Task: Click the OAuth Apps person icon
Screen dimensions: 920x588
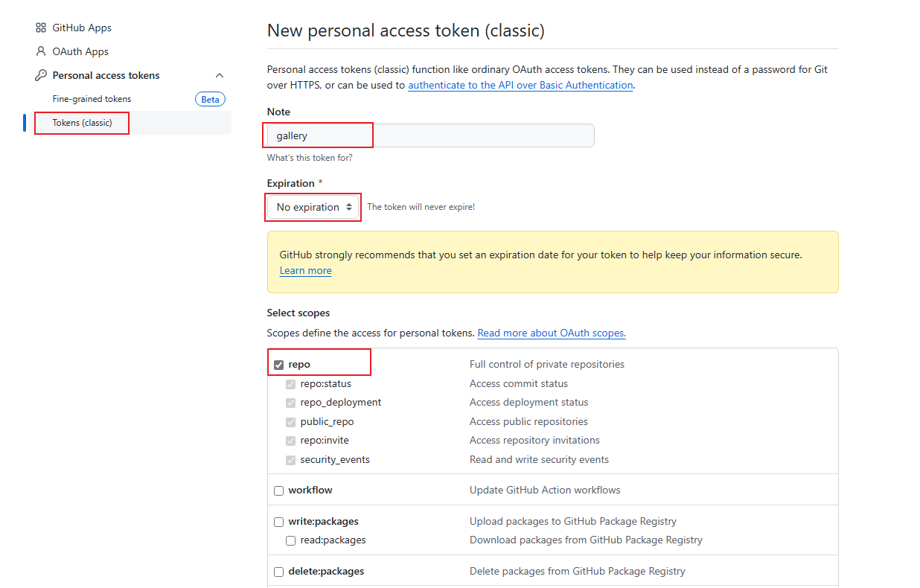Action: 41,51
